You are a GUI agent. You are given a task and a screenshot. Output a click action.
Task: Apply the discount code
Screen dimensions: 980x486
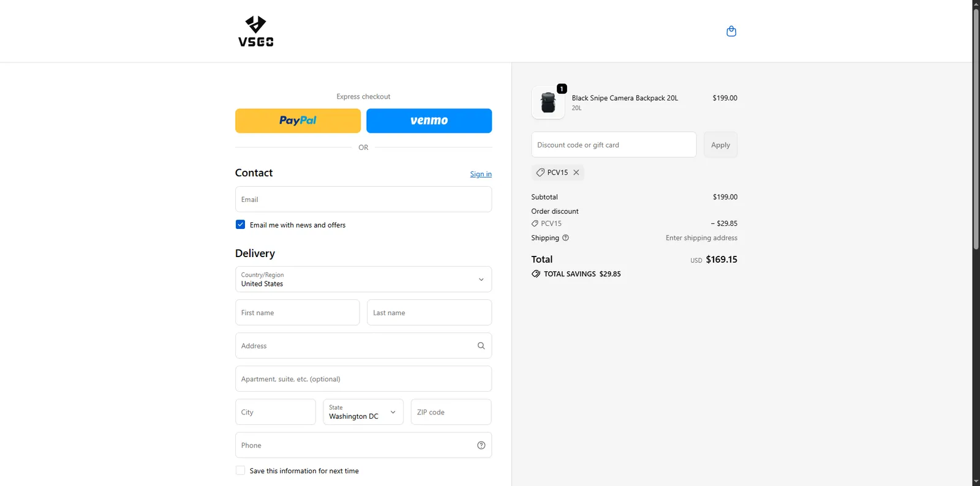click(720, 145)
